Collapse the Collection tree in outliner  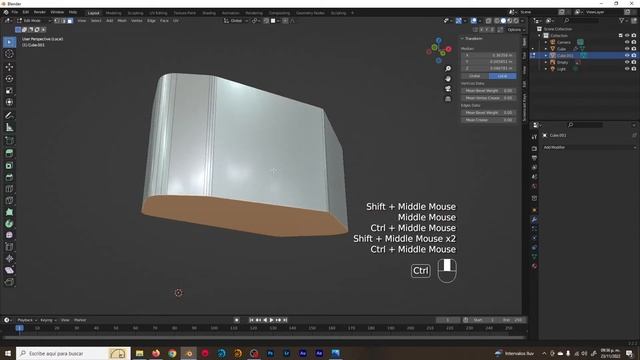pyautogui.click(x=540, y=36)
